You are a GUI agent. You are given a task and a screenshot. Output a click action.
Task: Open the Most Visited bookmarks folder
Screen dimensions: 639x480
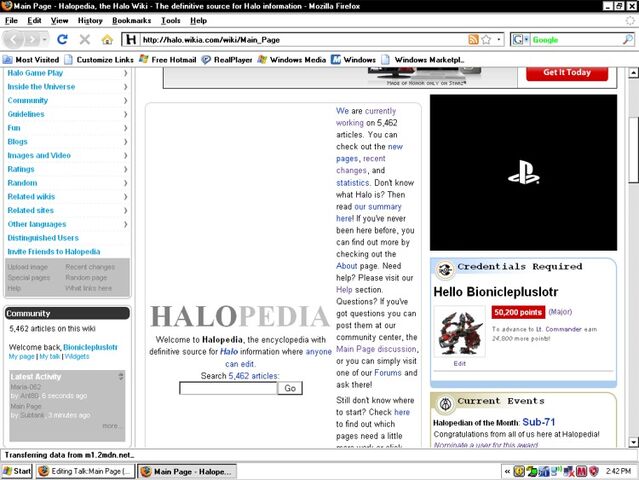31,59
